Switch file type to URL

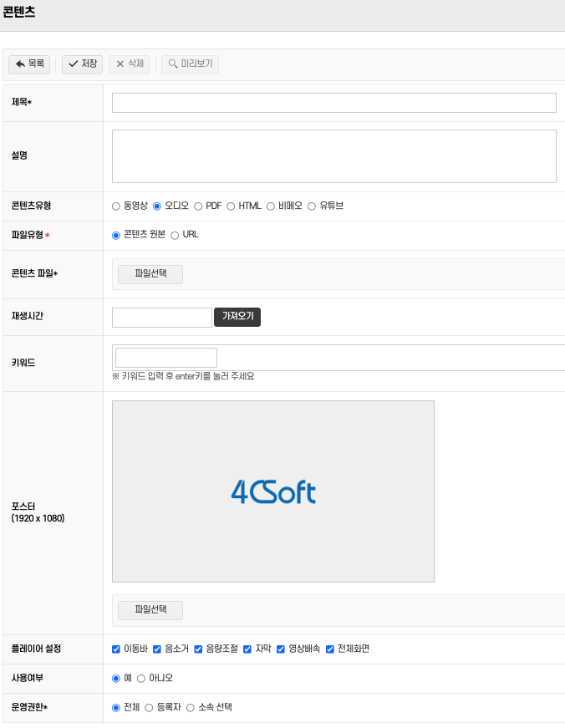pos(175,236)
